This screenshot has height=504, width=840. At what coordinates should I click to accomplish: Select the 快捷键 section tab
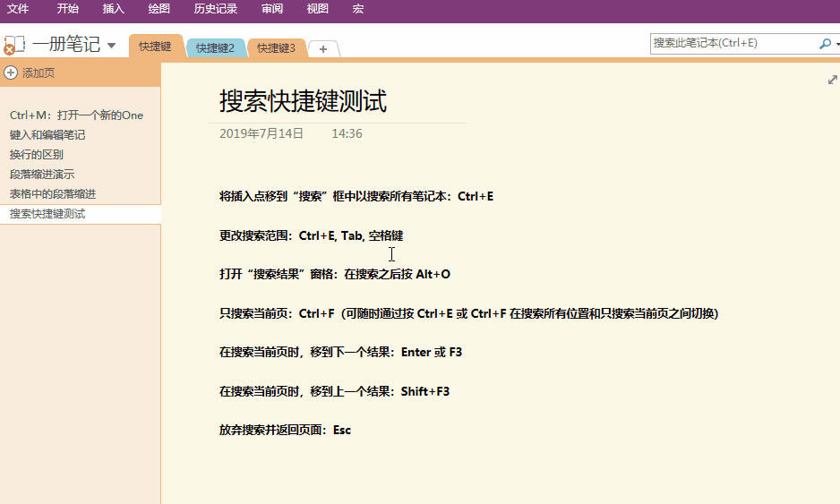(x=155, y=47)
